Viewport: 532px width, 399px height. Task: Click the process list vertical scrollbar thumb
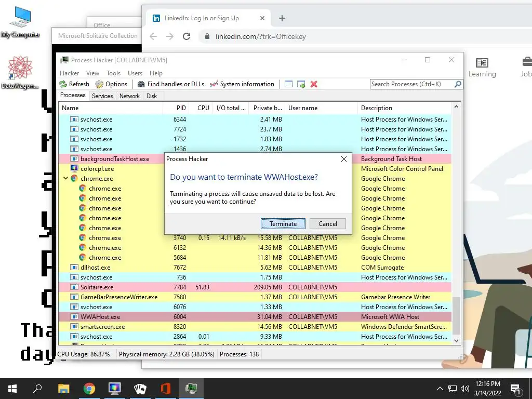click(x=456, y=315)
